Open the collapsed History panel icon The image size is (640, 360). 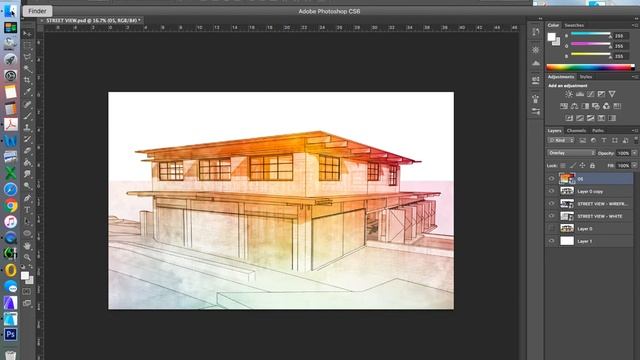536,32
